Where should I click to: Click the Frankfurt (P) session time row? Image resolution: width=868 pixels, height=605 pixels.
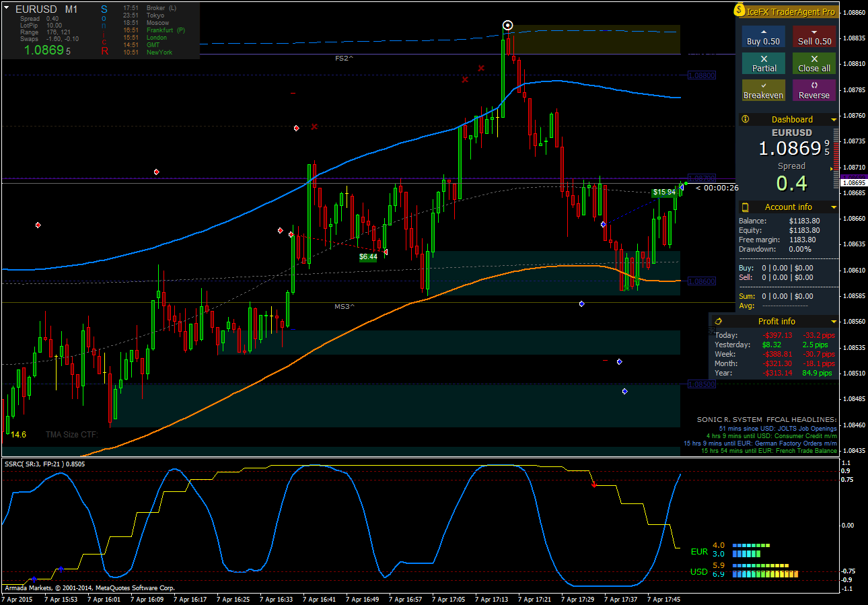(x=155, y=30)
